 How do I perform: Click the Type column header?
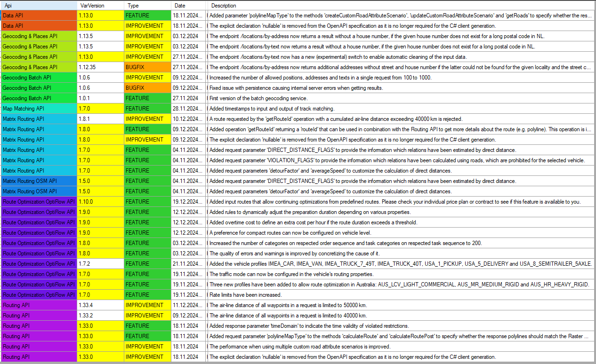tap(147, 6)
